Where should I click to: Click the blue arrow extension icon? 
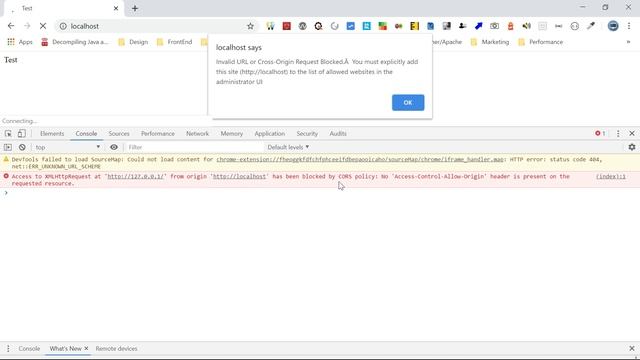click(478, 26)
